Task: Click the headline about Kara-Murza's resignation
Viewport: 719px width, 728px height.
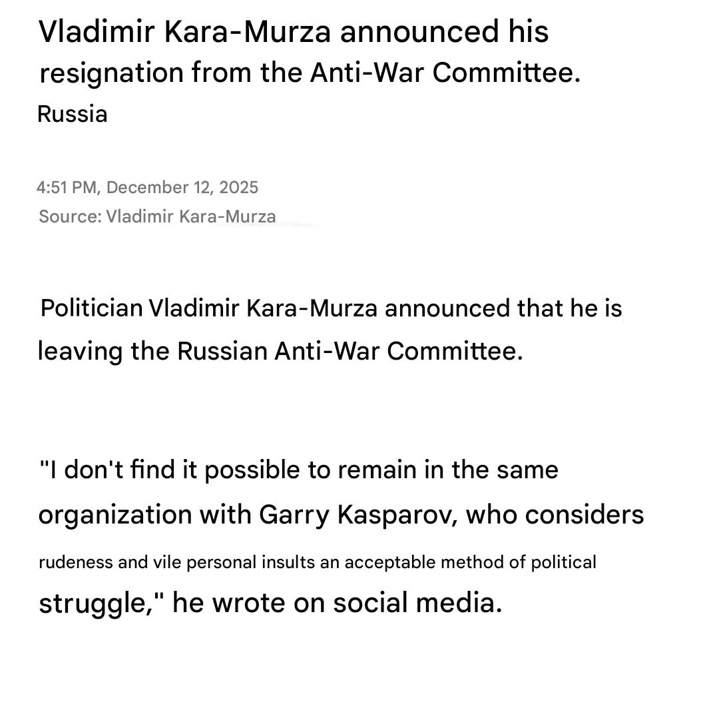Action: [310, 52]
